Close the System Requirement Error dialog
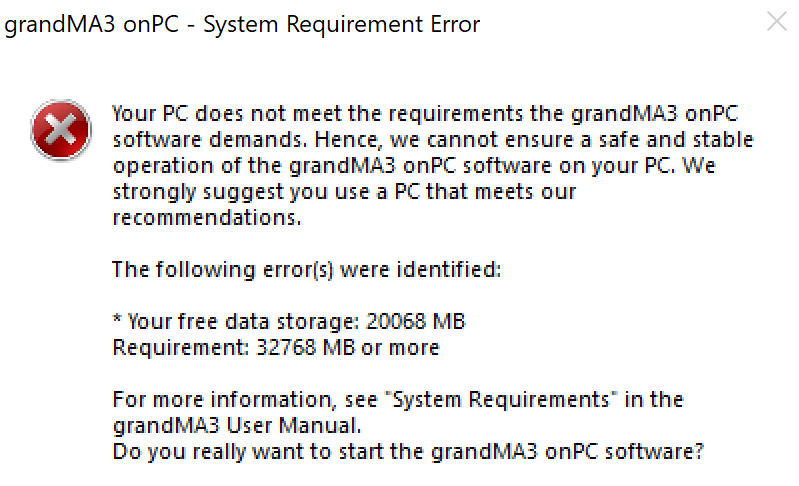This screenshot has height=486, width=799. click(x=776, y=22)
